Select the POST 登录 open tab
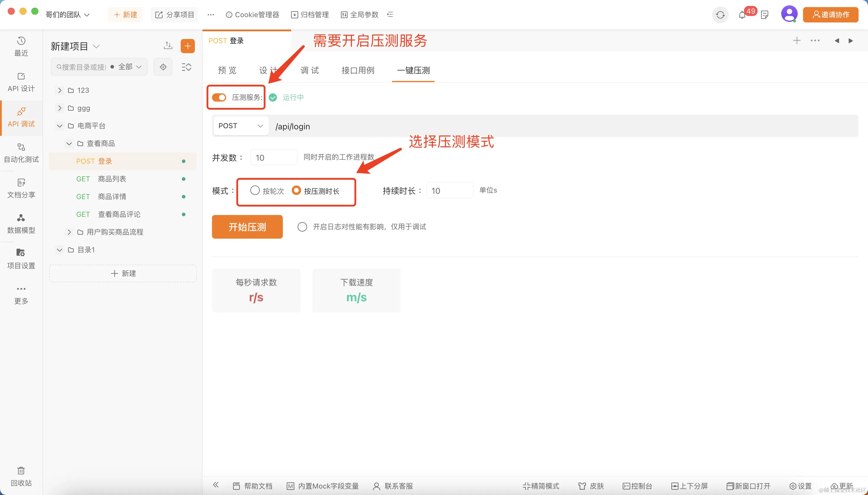The image size is (868, 495). tap(247, 41)
